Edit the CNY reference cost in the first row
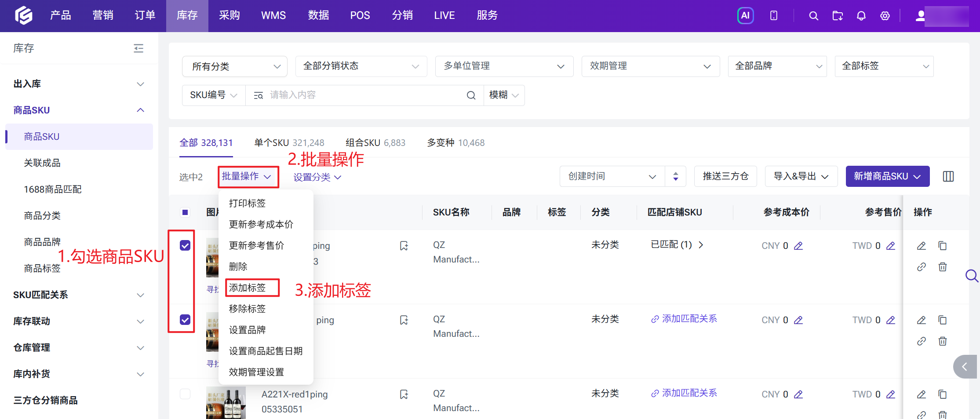Image resolution: width=980 pixels, height=419 pixels. 798,246
